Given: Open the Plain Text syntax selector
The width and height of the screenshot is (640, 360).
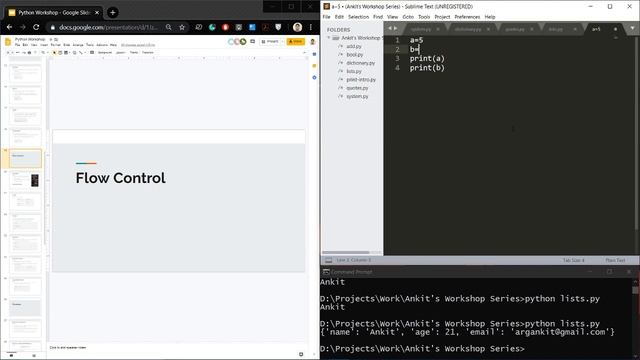Looking at the screenshot, I should click(615, 260).
